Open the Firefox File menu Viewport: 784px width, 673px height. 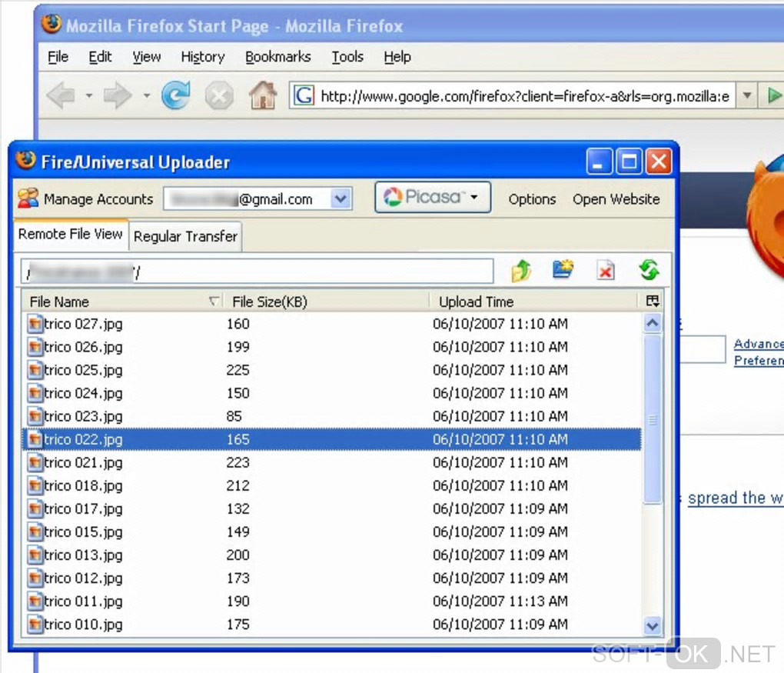click(x=58, y=57)
